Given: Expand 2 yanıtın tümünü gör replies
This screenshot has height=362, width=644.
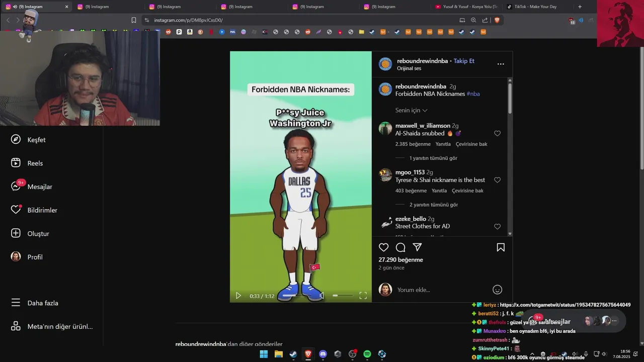Looking at the screenshot, I should [x=433, y=205].
